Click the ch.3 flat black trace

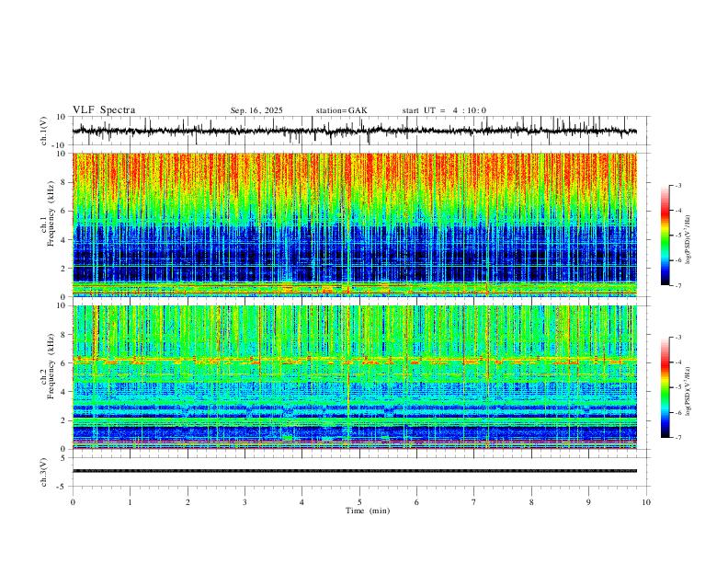pyautogui.click(x=355, y=471)
